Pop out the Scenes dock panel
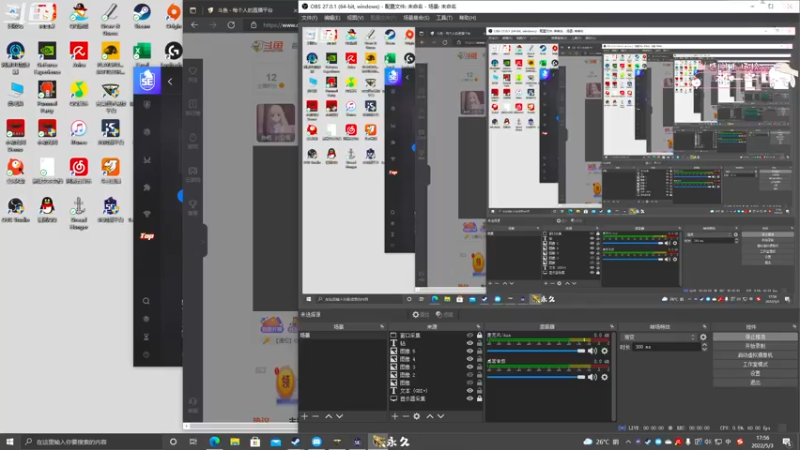800x450 pixels. [x=382, y=327]
